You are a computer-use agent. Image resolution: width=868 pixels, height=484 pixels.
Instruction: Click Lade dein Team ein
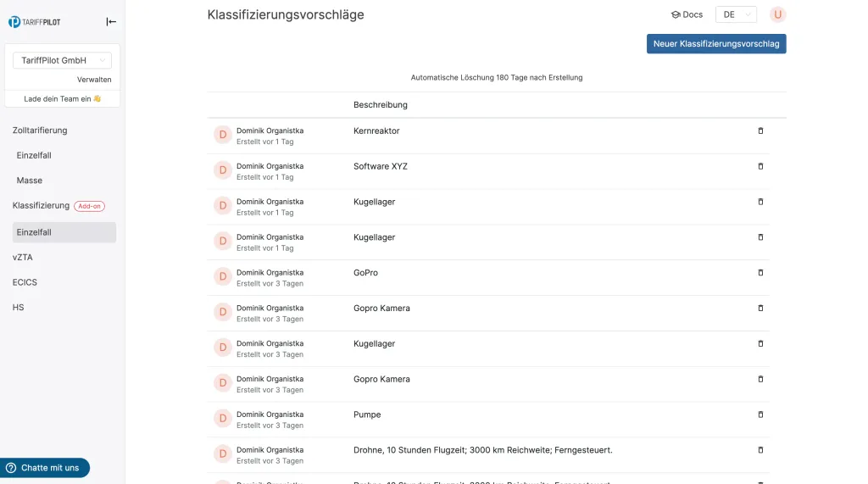[63, 99]
